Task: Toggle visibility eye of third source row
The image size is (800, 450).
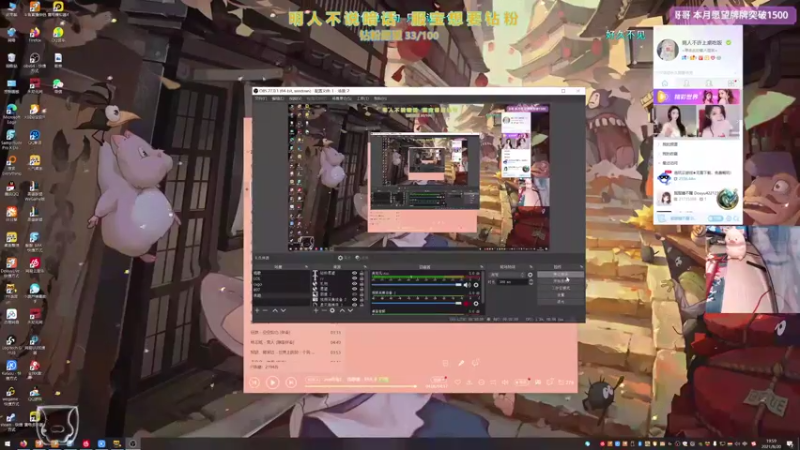Action: [x=355, y=283]
